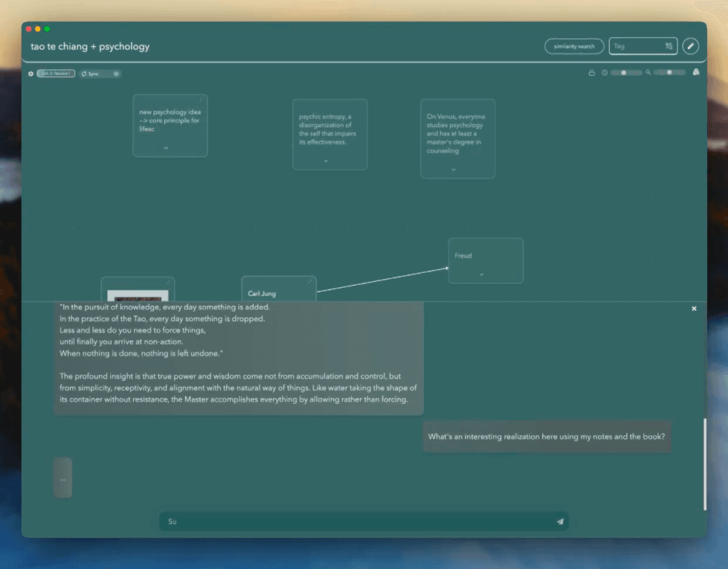This screenshot has width=728, height=569.
Task: Adjust the slider next to the circular icon
Action: click(626, 72)
